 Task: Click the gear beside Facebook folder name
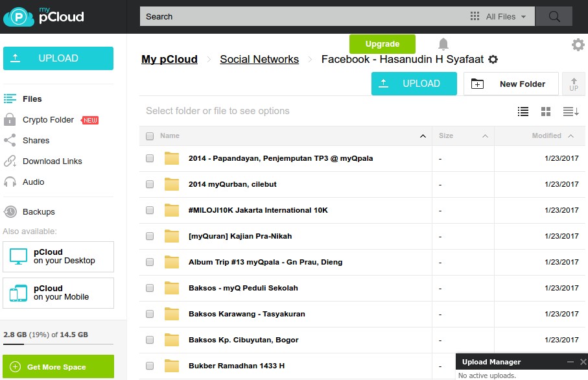coord(493,59)
